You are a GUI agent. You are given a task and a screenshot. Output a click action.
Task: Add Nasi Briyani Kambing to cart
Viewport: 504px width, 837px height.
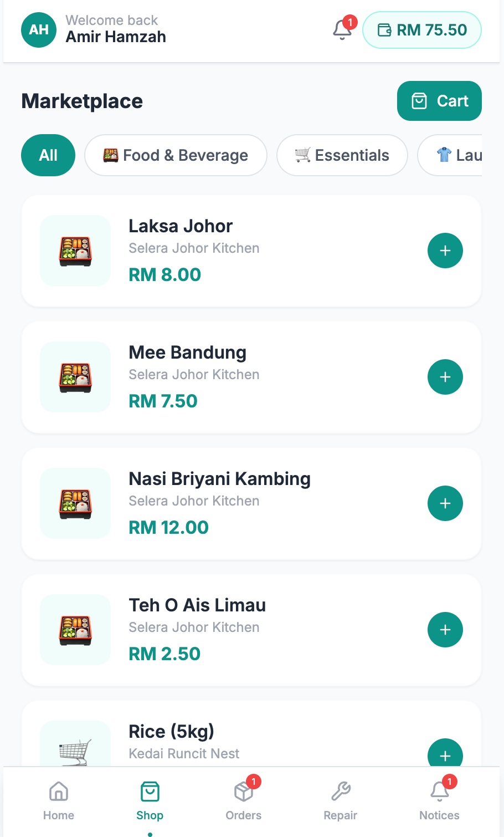[x=445, y=503]
